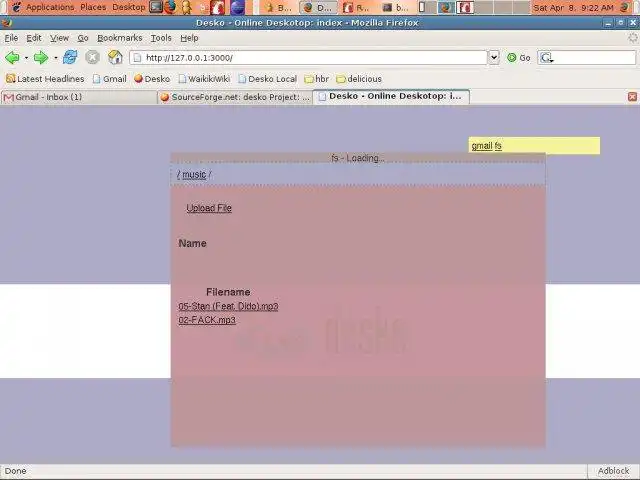Click the Firefox activity throbber icon
This screenshot has width=640, height=480.
pos(633,38)
